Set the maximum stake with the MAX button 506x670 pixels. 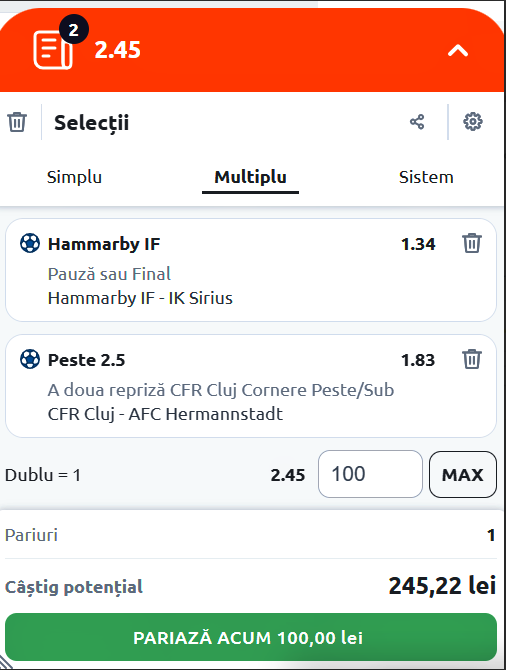(x=463, y=474)
